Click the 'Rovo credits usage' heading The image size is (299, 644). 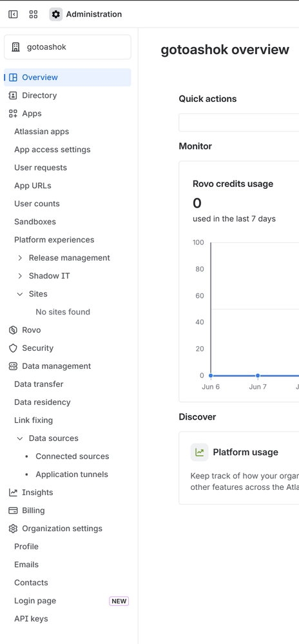click(233, 184)
